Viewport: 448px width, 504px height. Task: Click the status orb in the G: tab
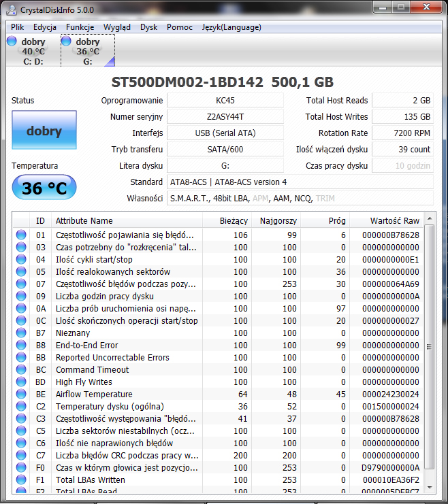click(66, 41)
